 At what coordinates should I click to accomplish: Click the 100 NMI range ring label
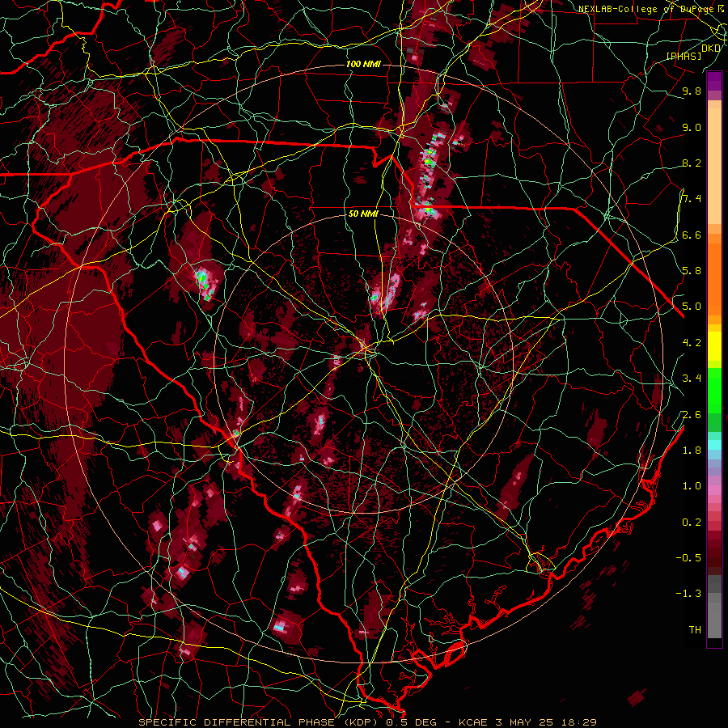[x=363, y=64]
